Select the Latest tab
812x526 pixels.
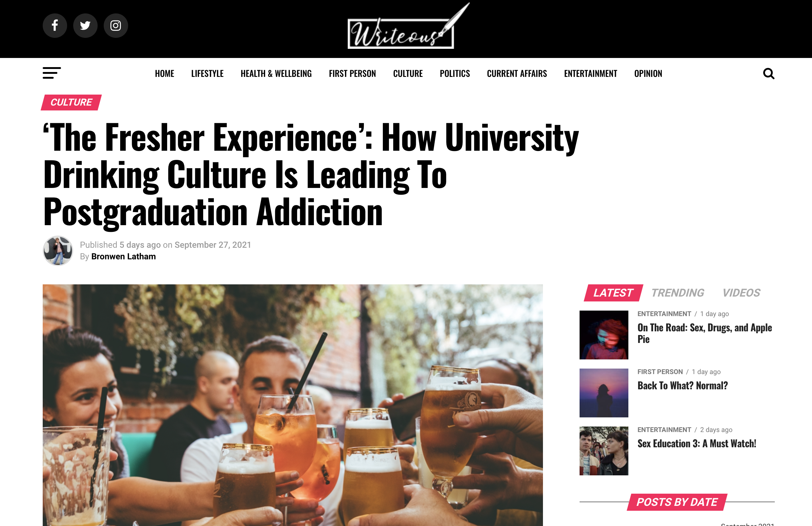coord(613,293)
